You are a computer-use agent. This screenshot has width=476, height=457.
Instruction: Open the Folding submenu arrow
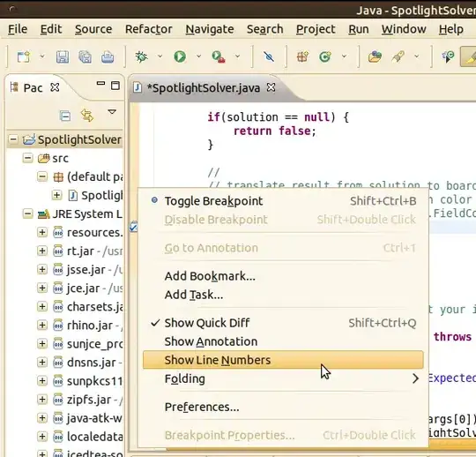click(x=415, y=378)
